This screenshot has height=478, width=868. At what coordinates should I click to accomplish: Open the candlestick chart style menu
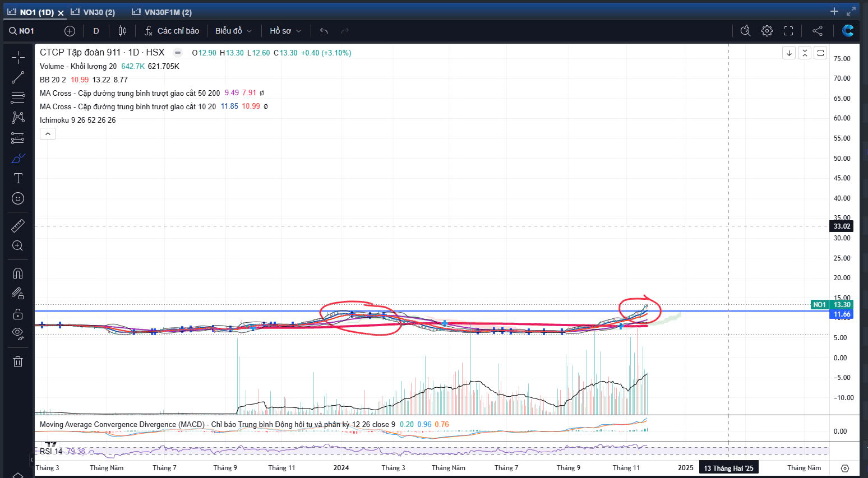pos(122,31)
